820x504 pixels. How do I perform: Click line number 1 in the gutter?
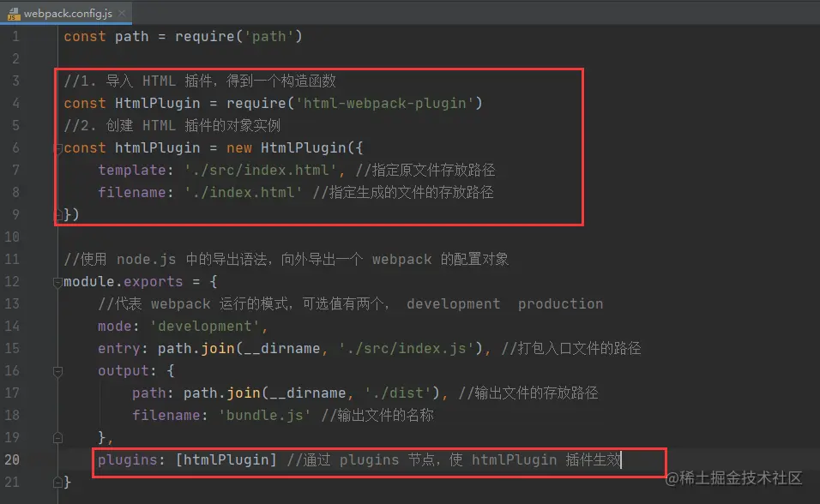point(15,37)
